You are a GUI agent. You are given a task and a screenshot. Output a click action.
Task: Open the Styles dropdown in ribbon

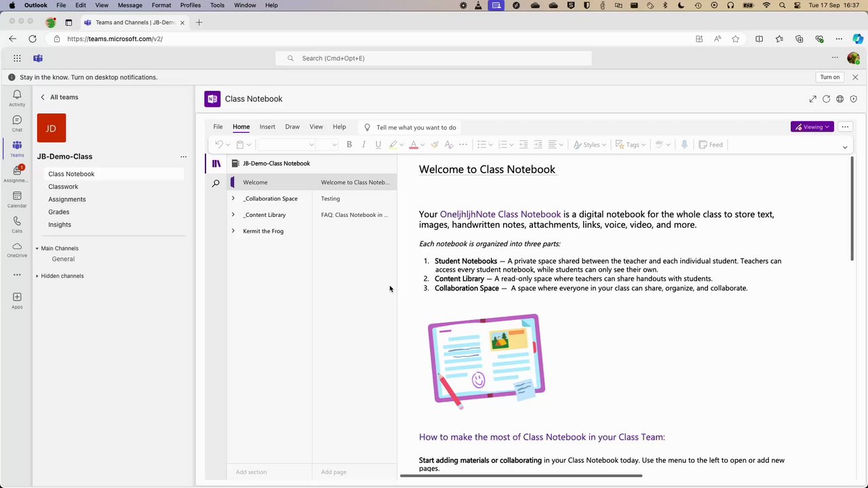pos(591,144)
